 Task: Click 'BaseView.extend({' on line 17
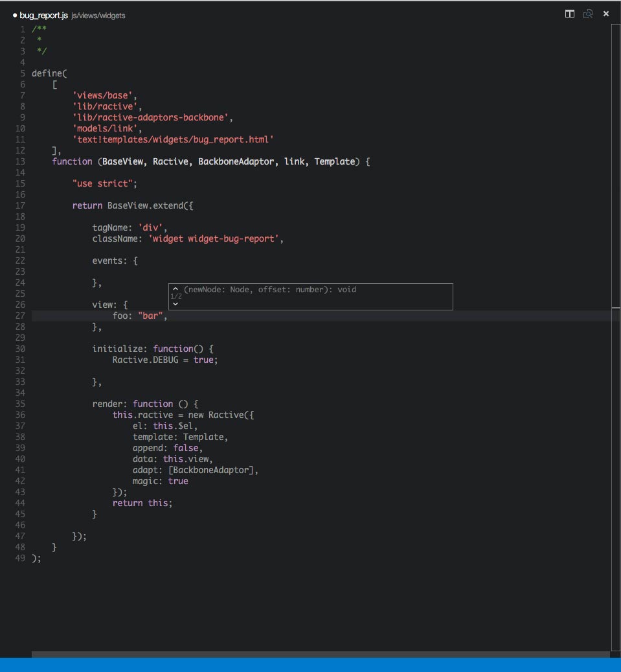coord(150,205)
